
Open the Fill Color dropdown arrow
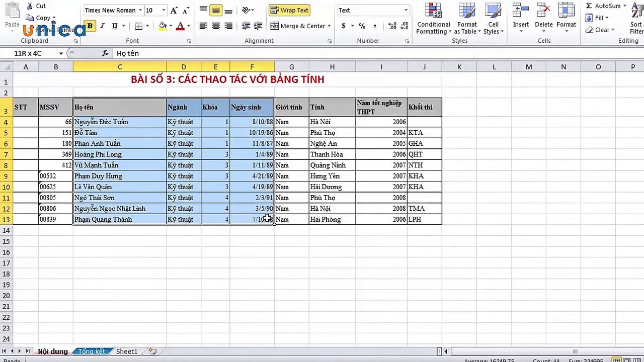pos(171,26)
